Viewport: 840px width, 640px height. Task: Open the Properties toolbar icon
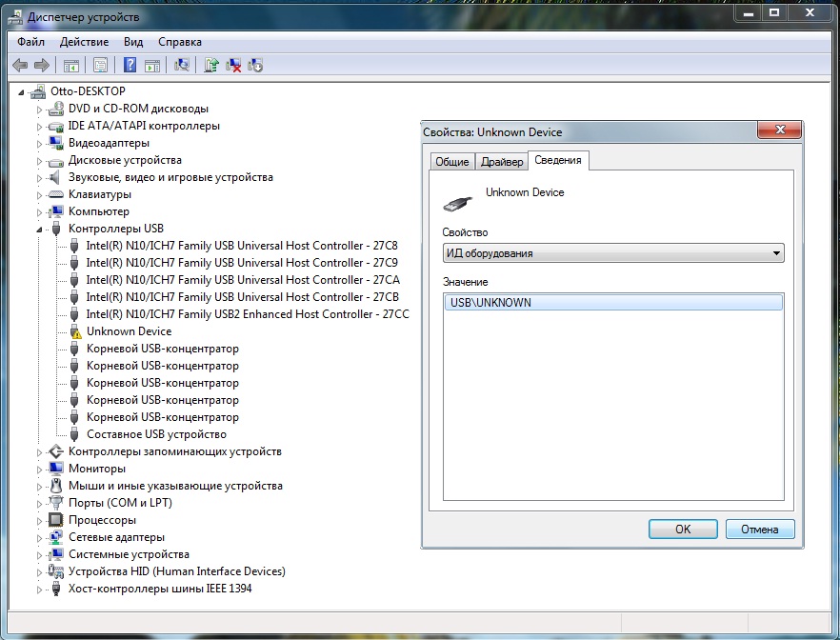tap(101, 66)
